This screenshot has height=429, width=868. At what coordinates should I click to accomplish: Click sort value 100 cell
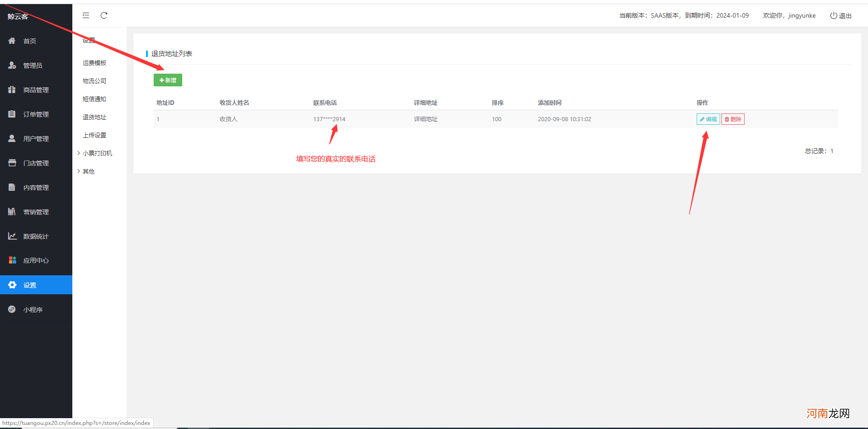tap(496, 119)
